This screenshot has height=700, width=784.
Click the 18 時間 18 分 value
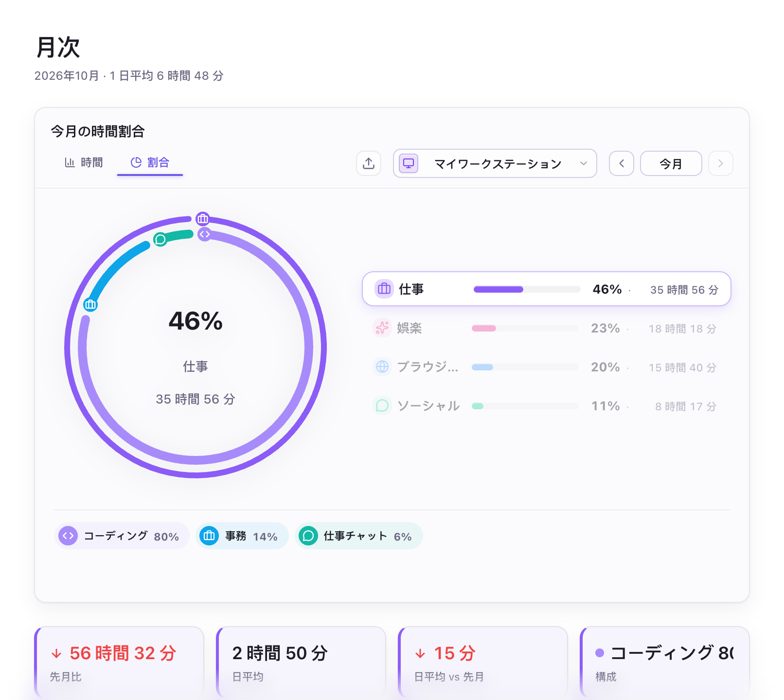(682, 329)
